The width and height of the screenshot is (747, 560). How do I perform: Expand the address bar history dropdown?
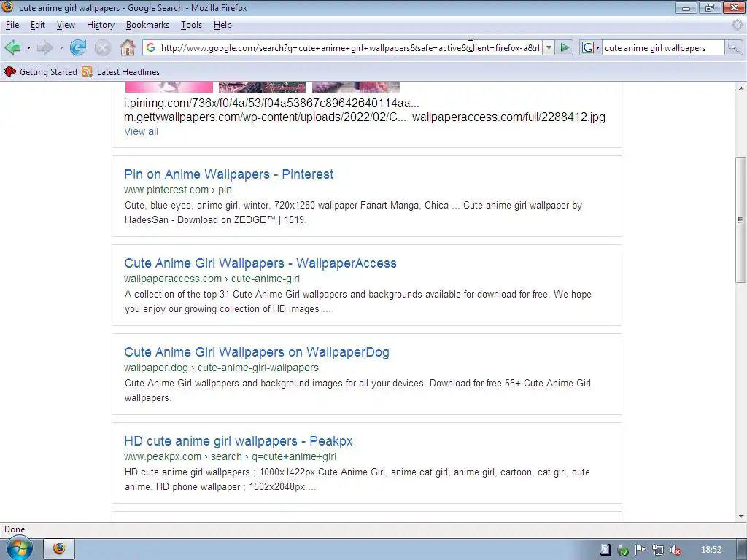[x=549, y=47]
